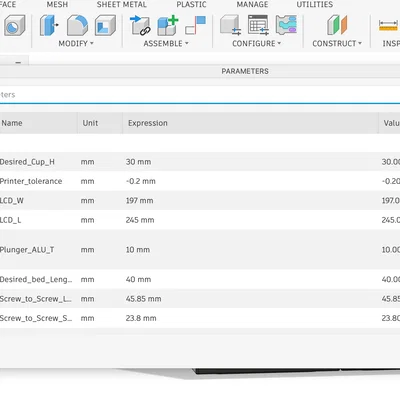
Task: Click the Measure ruler icon
Action: (x=389, y=26)
